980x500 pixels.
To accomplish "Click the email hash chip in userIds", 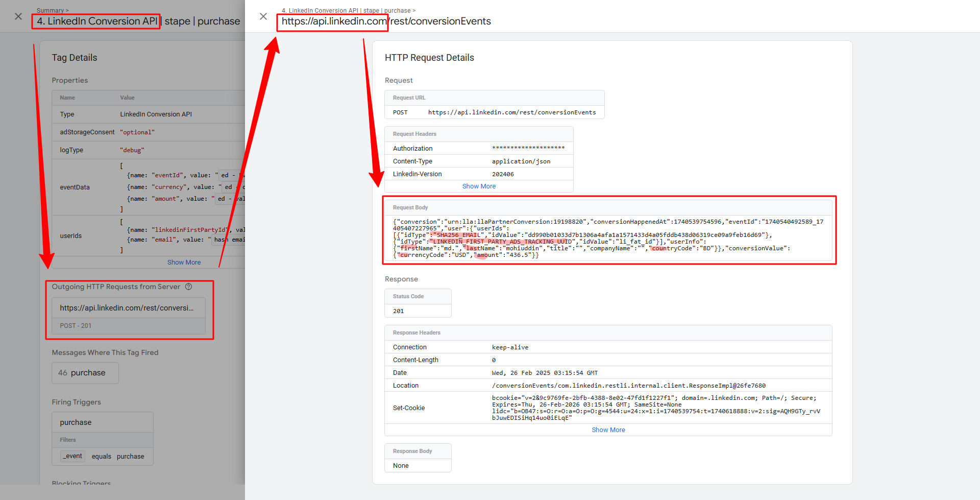I will coord(230,240).
